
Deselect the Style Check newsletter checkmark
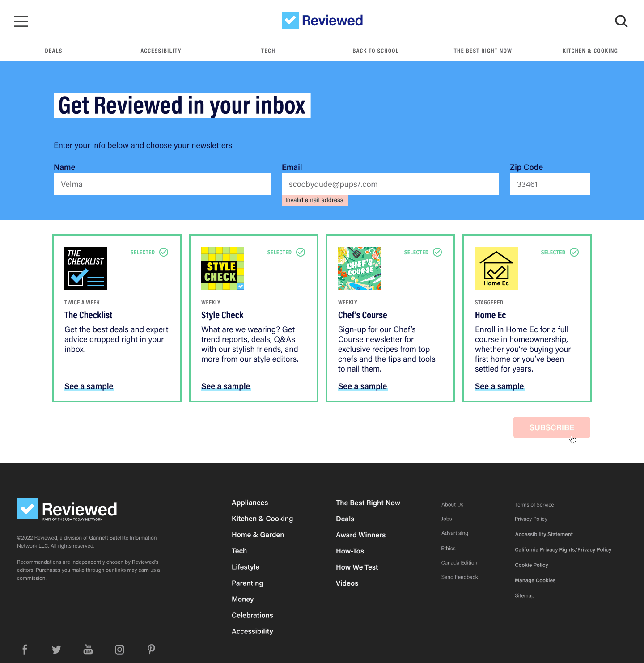click(x=301, y=252)
